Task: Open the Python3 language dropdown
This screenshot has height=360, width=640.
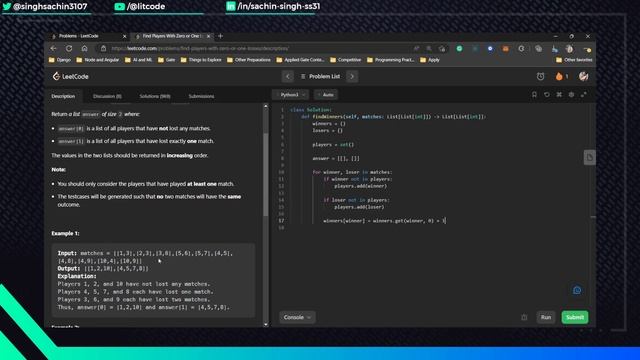Action: 290,95
